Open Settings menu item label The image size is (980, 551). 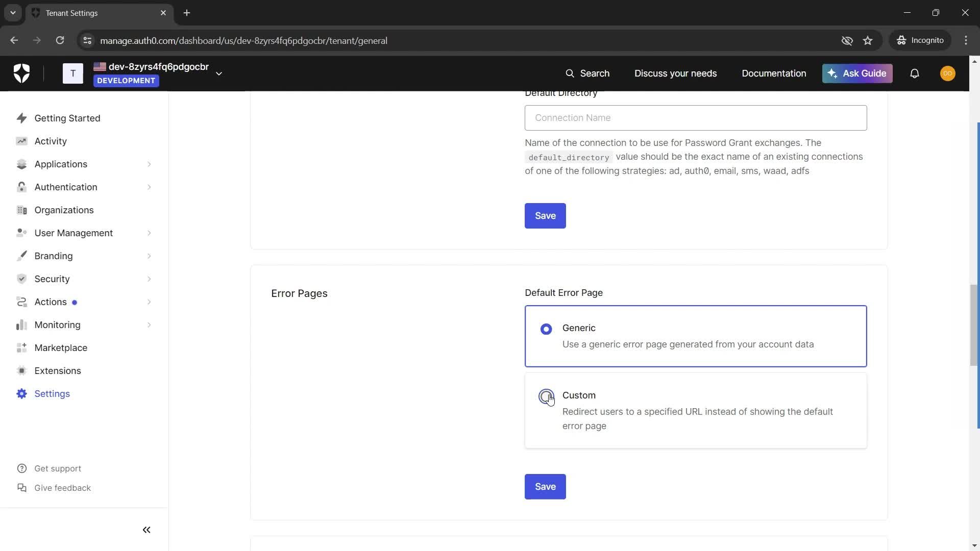52,394
